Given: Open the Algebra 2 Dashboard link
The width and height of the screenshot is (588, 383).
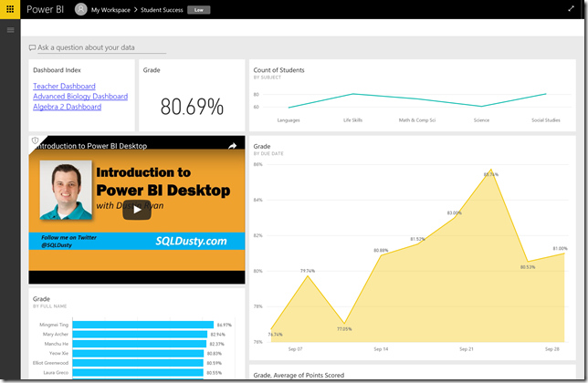Looking at the screenshot, I should point(68,107).
